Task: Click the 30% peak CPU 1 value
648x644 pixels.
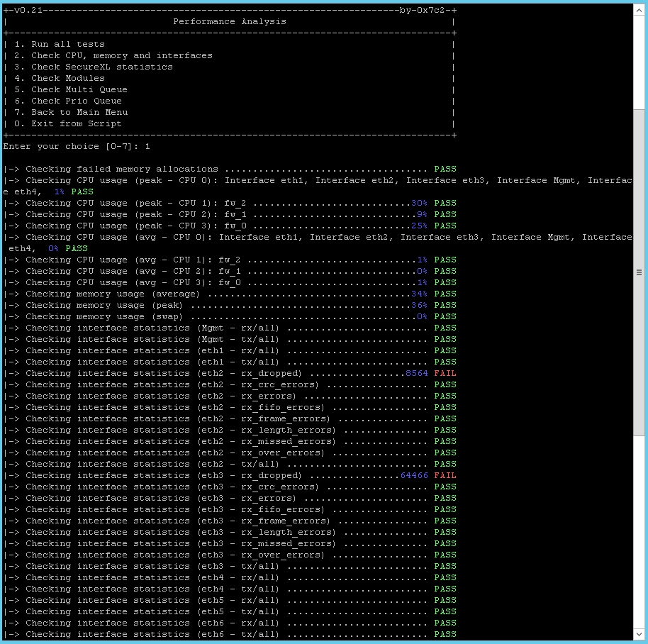Action: [420, 203]
